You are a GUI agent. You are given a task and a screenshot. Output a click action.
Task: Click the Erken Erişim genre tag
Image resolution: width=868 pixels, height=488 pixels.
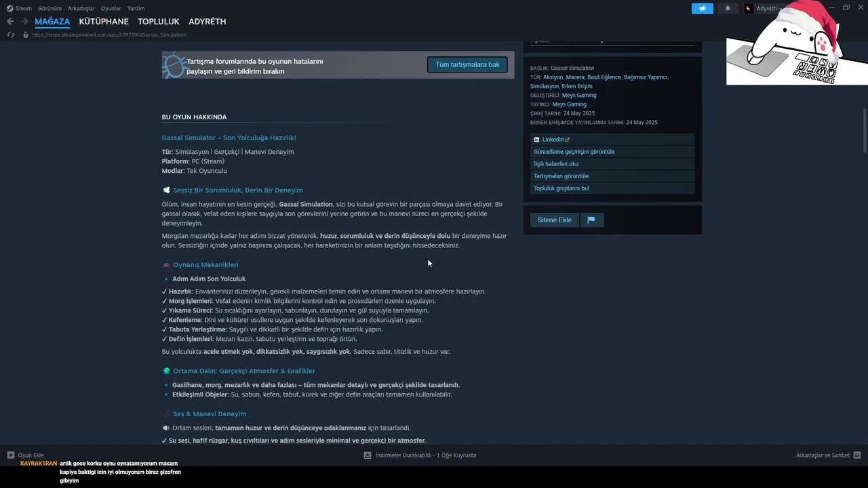(x=577, y=86)
